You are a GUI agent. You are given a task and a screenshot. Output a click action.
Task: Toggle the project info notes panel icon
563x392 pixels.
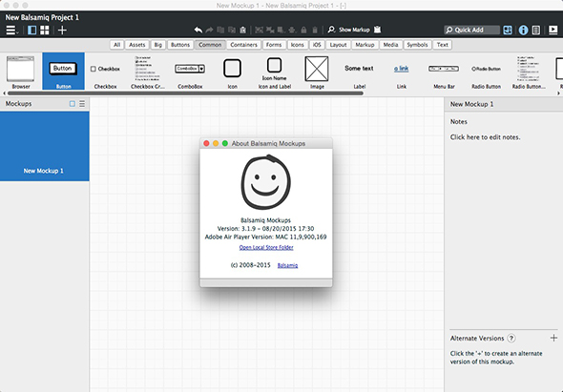click(x=536, y=31)
